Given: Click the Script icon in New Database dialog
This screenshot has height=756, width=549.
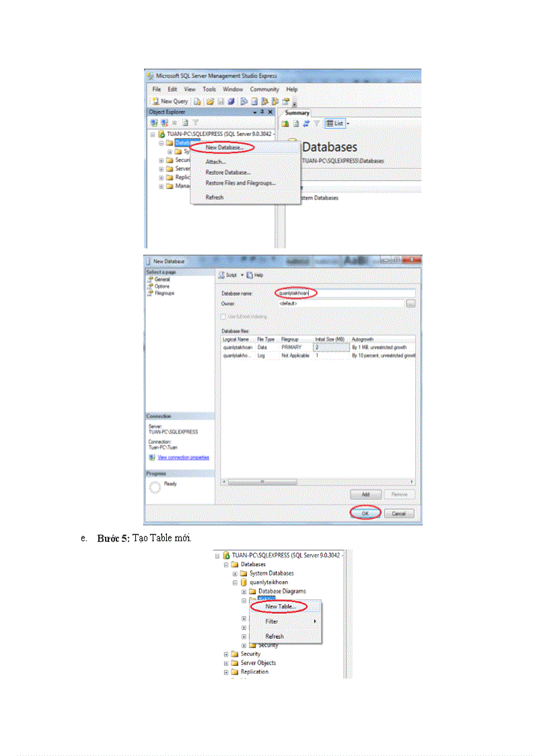Looking at the screenshot, I should [x=221, y=275].
